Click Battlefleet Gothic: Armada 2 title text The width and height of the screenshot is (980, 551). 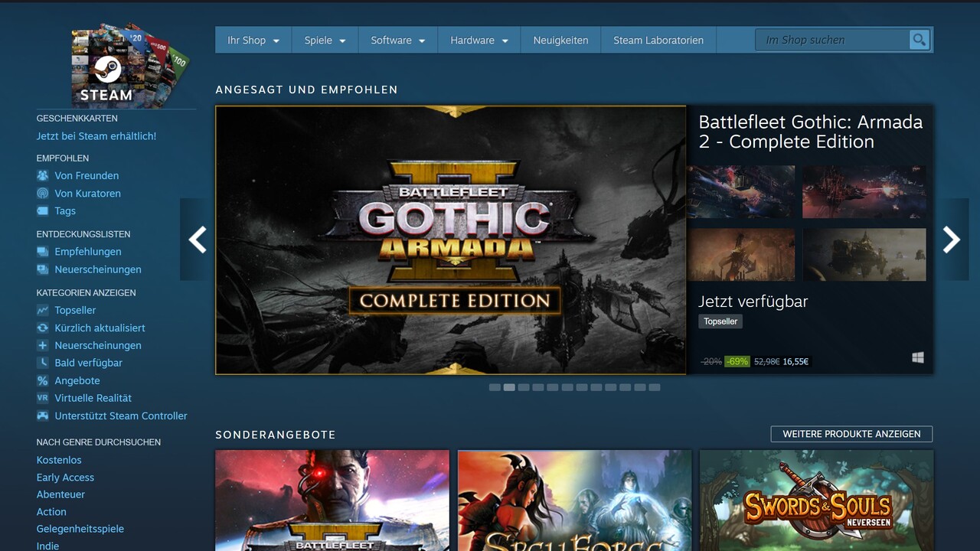(x=811, y=132)
